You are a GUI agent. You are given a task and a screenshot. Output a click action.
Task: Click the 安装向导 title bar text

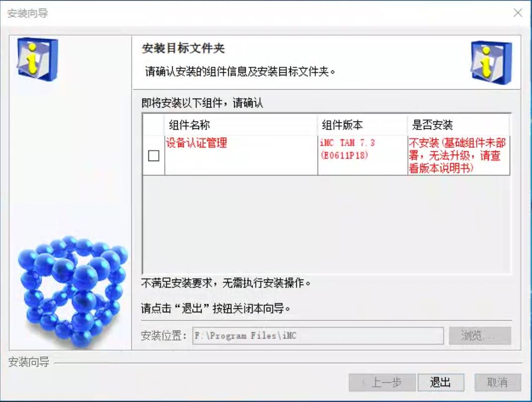[27, 13]
